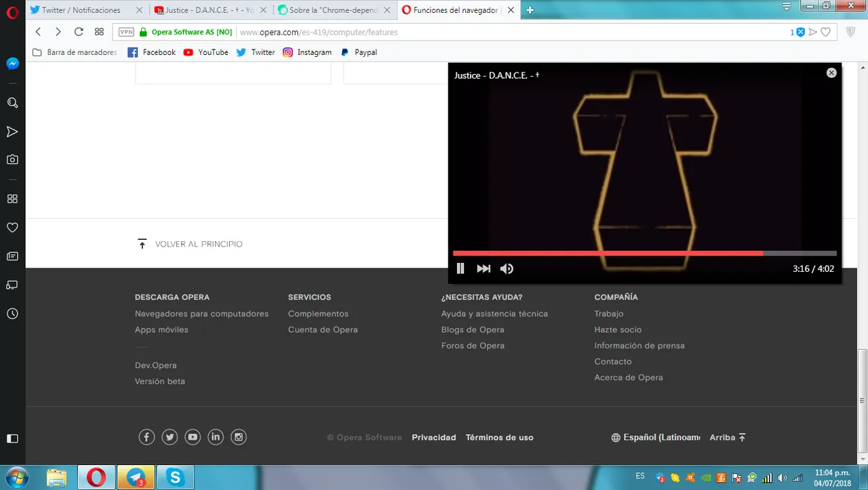
Task: Open the Versión beta footer link
Action: 160,382
